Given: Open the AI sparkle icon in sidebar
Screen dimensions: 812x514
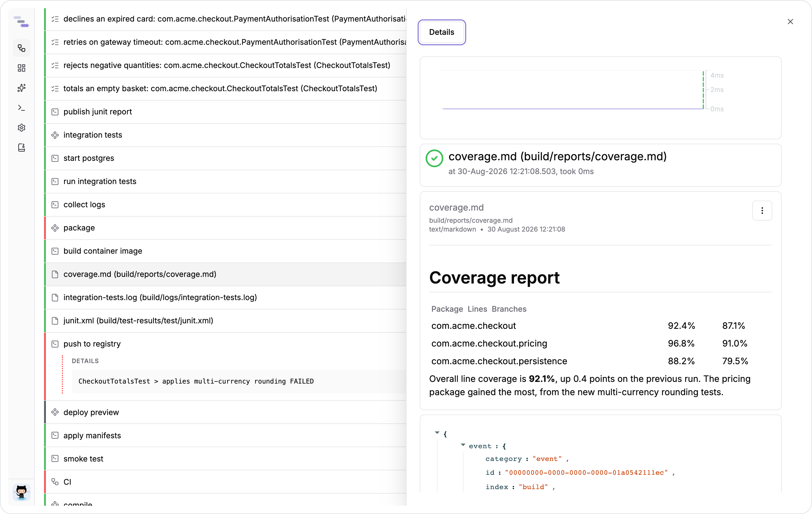Looking at the screenshot, I should [x=22, y=88].
